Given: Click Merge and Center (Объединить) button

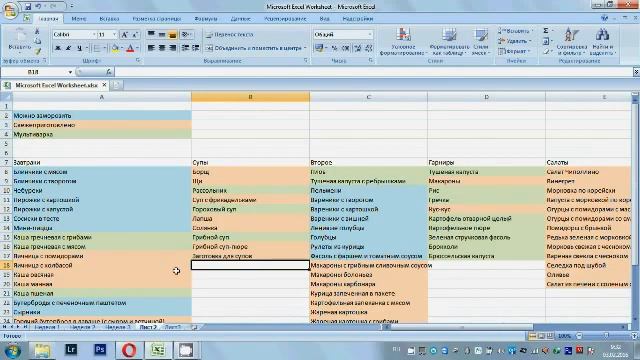Looking at the screenshot, I should pos(256,48).
